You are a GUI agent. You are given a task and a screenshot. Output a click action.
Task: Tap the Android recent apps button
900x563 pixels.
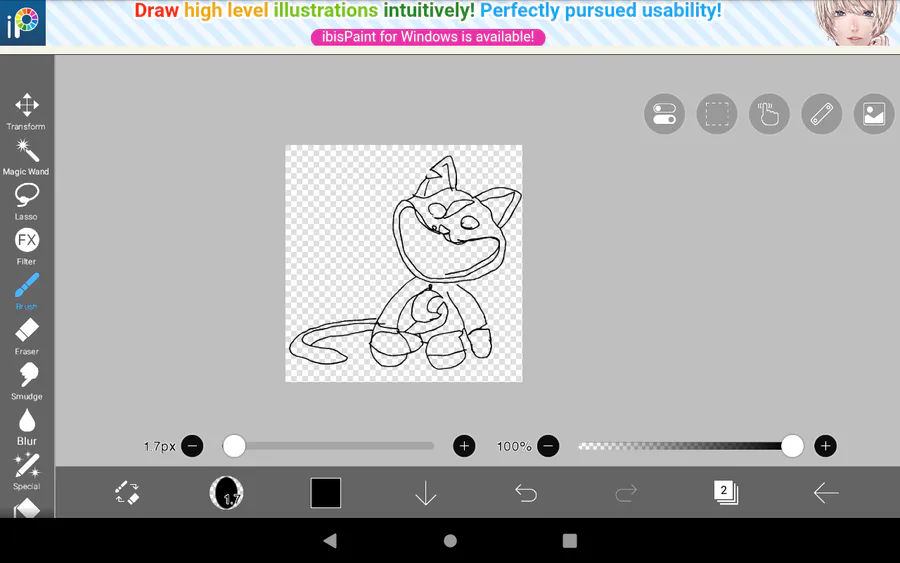click(569, 541)
